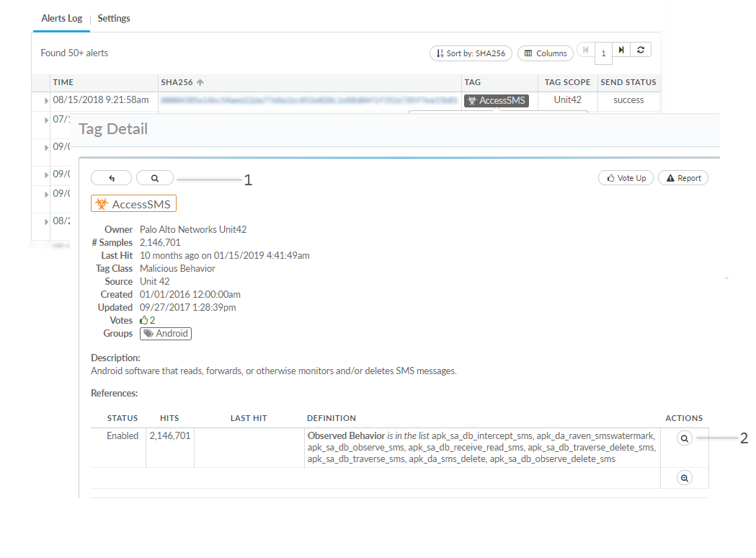The image size is (756, 558).
Task: Click the success send status cell
Action: click(628, 100)
